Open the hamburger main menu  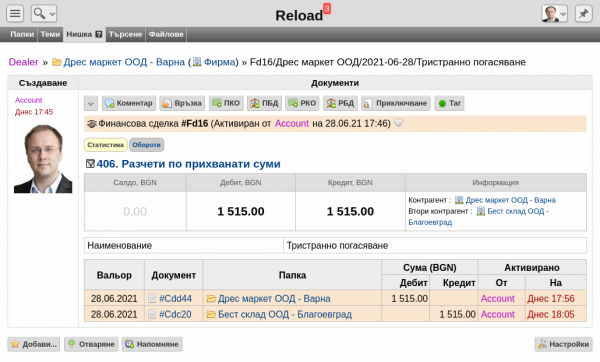[15, 13]
